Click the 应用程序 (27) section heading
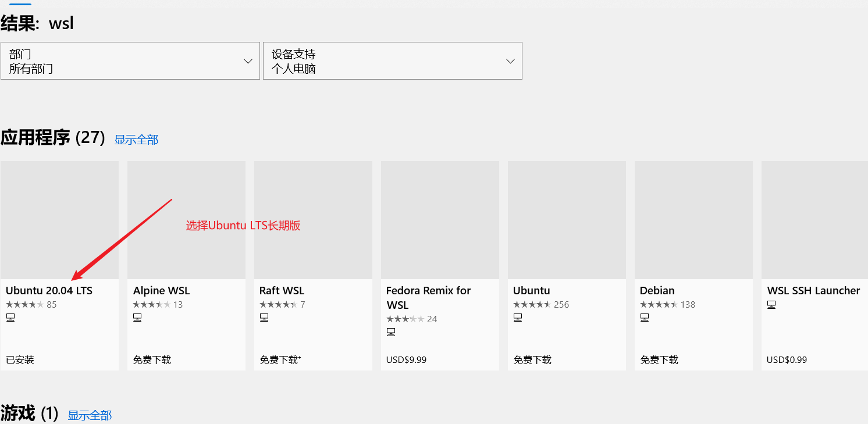The width and height of the screenshot is (868, 424). point(53,138)
